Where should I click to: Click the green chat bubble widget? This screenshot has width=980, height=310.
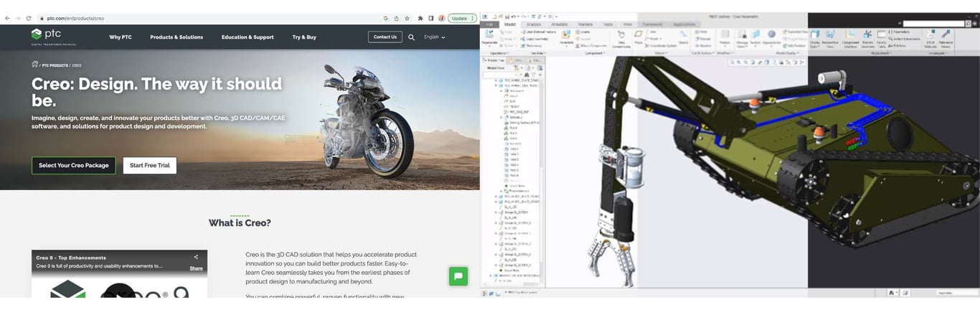[458, 276]
